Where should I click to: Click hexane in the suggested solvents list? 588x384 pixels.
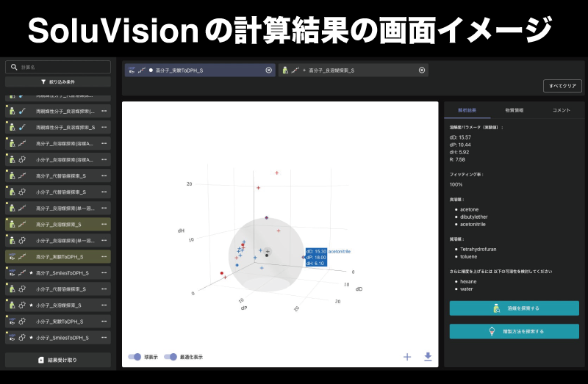click(468, 281)
